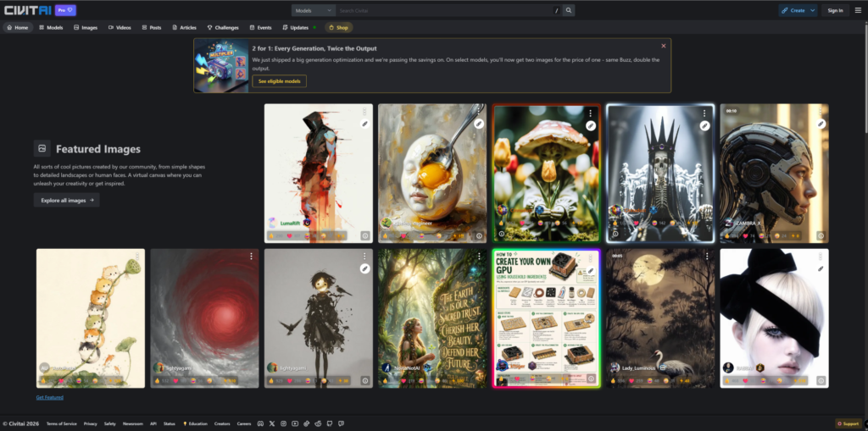
Task: Open three-dot menu on mushroom image
Action: [591, 113]
